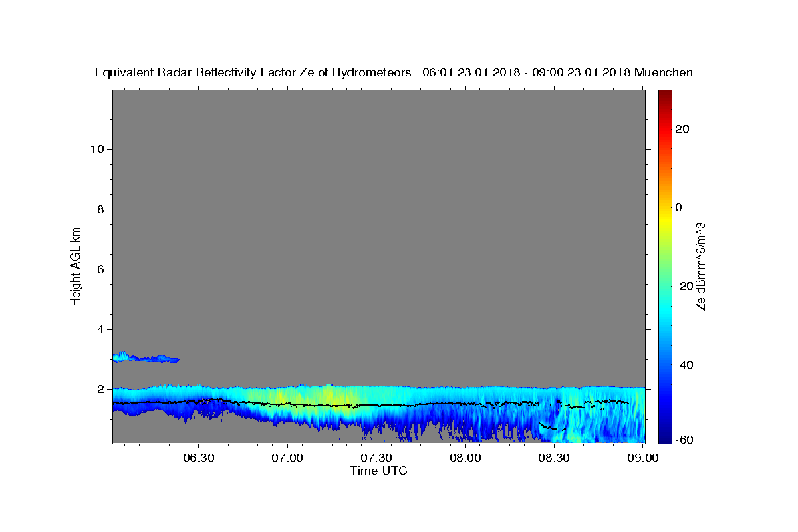Click the height tick label 8
Screen dimensions: 798x532
(100, 209)
